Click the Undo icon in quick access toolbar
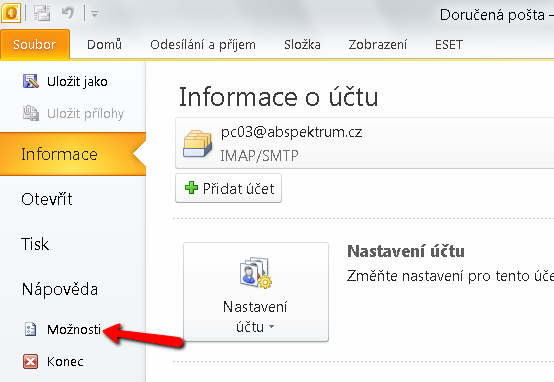The height and width of the screenshot is (382, 554). pyautogui.click(x=68, y=13)
